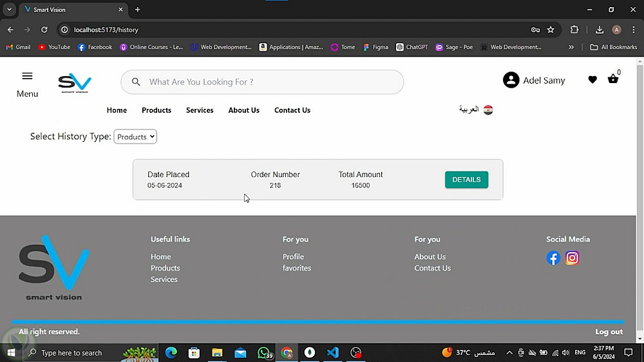The height and width of the screenshot is (362, 644).
Task: Click the SV logo in the header
Action: [75, 83]
